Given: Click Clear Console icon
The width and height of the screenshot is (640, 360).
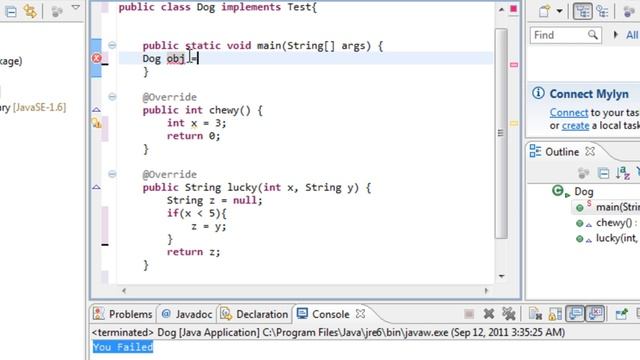Looking at the screenshot, I should point(535,314).
